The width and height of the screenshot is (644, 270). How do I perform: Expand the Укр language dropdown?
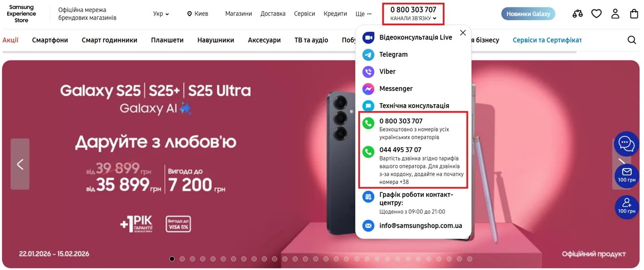161,14
